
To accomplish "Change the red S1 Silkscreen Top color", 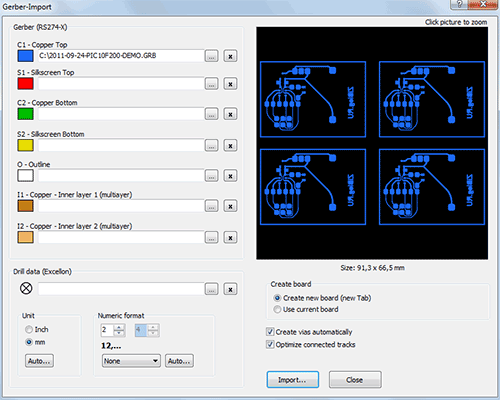I will coord(25,83).
